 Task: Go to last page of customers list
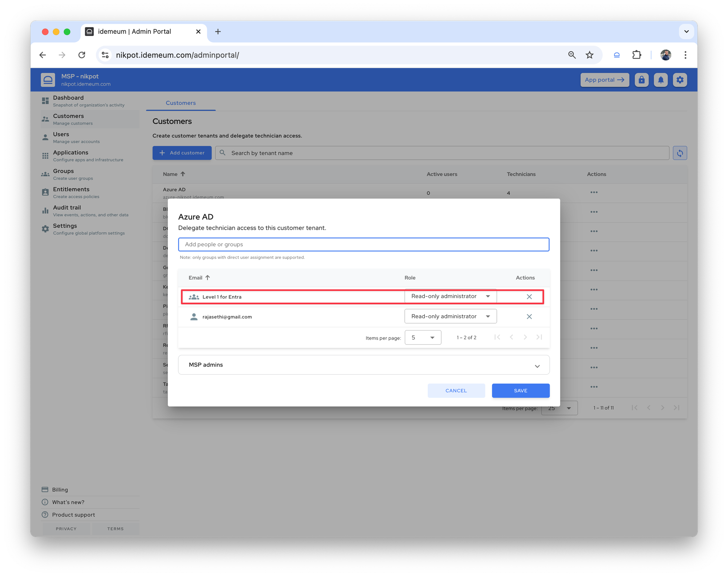coord(676,408)
